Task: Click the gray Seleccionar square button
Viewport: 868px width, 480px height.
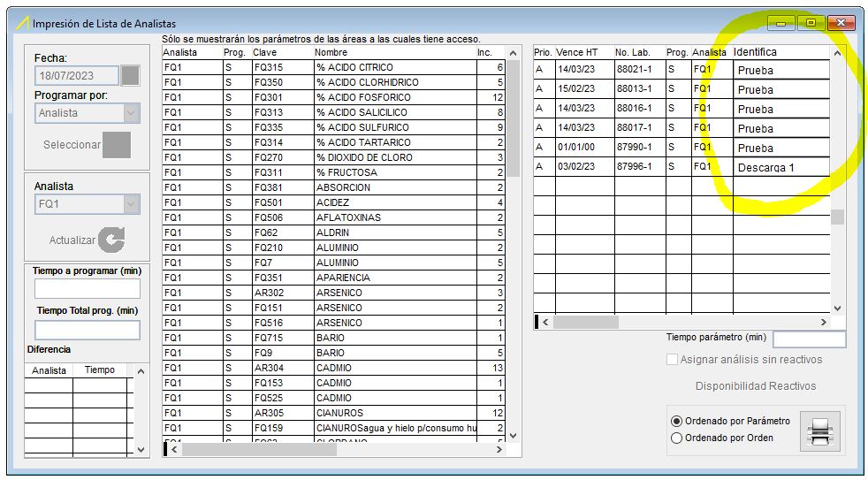Action: [x=117, y=145]
